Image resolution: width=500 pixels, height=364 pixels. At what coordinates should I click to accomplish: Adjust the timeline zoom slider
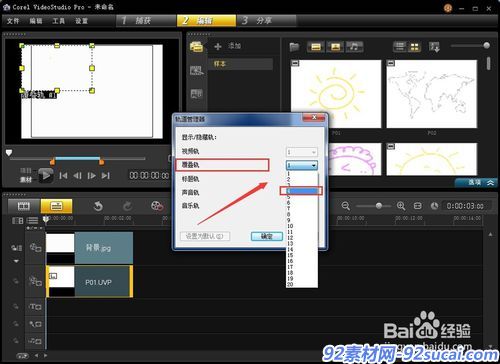pyautogui.click(x=379, y=206)
